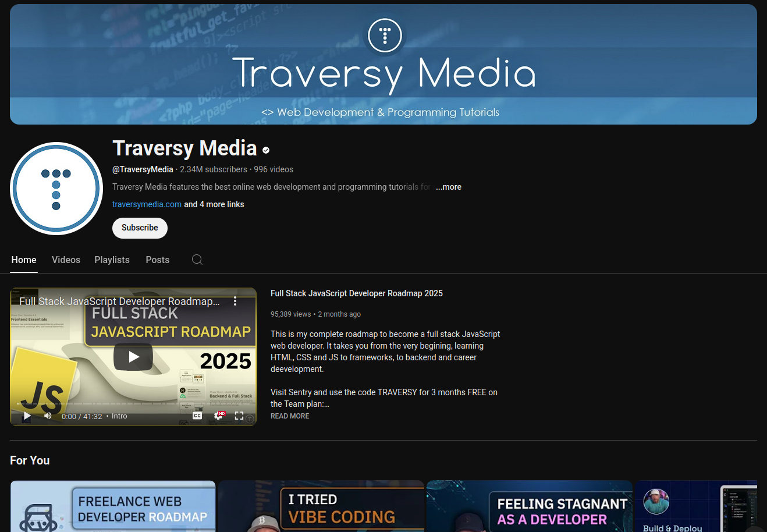Subscribe to Traversy Media
The image size is (767, 532).
pyautogui.click(x=140, y=228)
